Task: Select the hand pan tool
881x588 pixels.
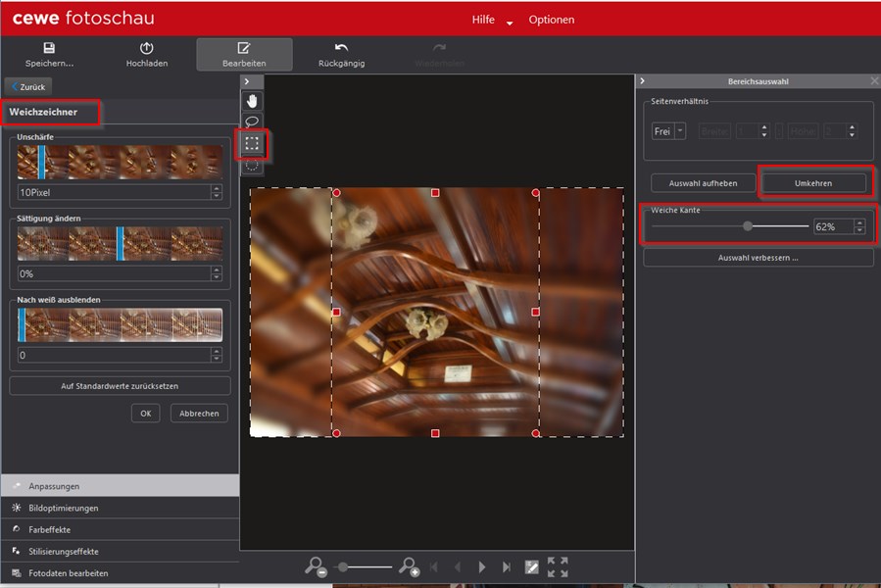Action: tap(252, 100)
